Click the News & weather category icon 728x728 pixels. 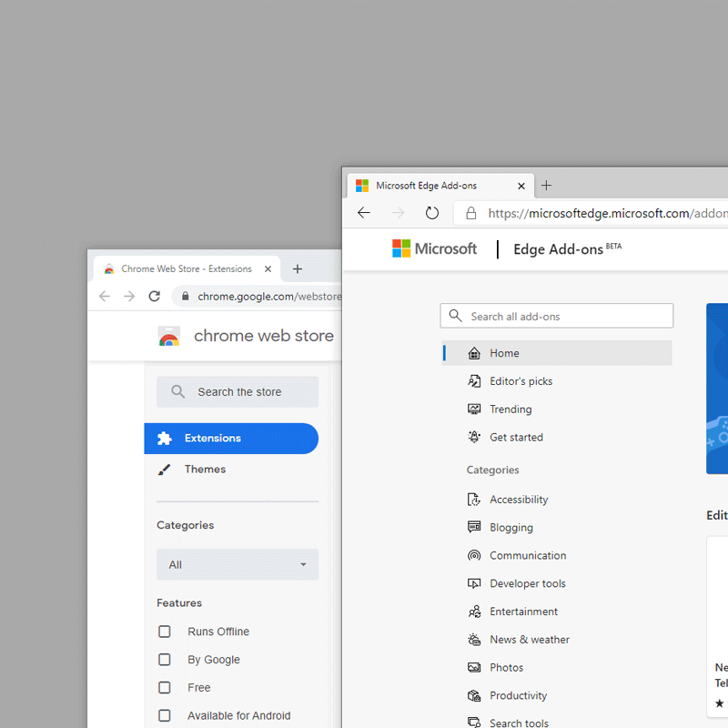click(474, 640)
